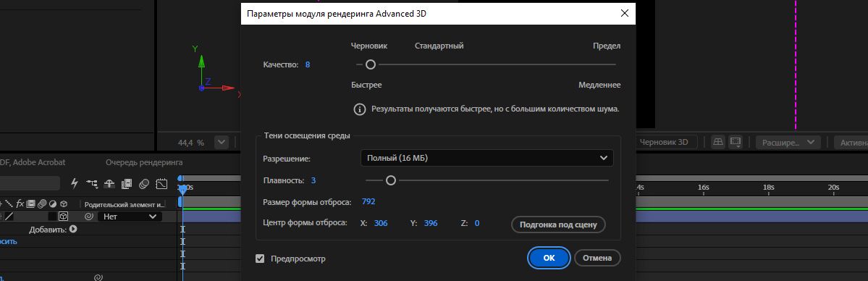Screen dimensions: 868x281
Task: Click the Качество value 8
Action: click(x=308, y=65)
